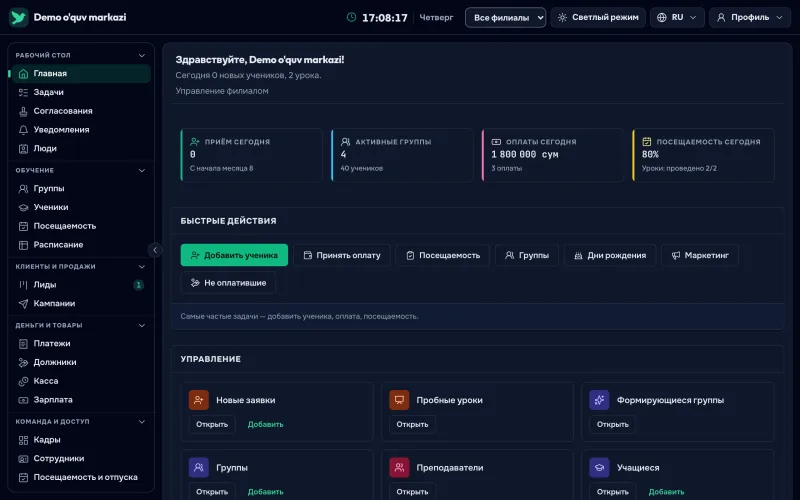800x500 pixels.
Task: Click the Не оплатившие button
Action: pos(228,283)
